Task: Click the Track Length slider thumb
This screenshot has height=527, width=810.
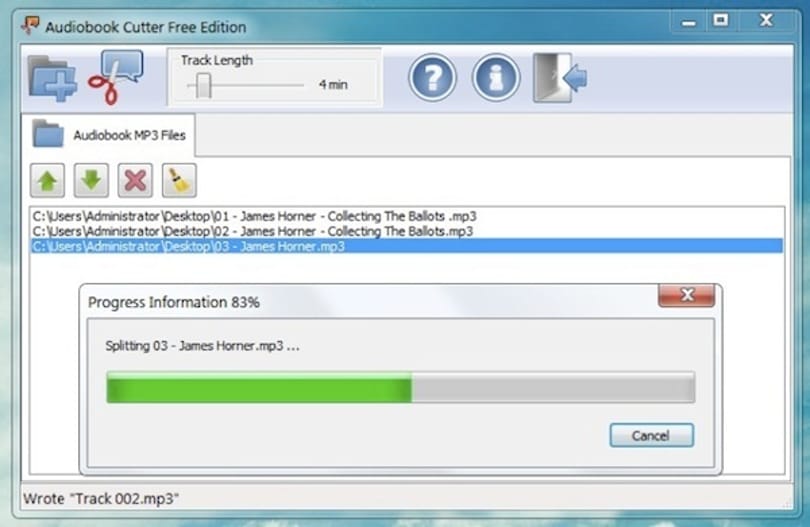Action: 204,85
